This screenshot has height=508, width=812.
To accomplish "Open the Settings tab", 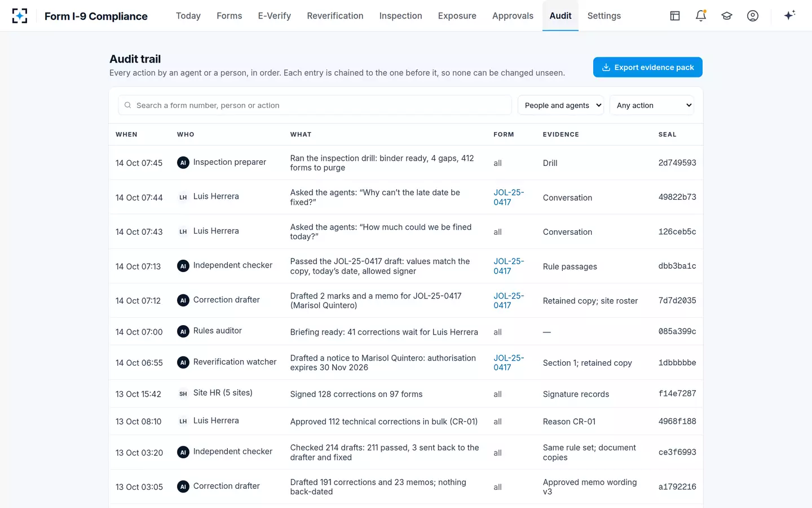I will [604, 16].
